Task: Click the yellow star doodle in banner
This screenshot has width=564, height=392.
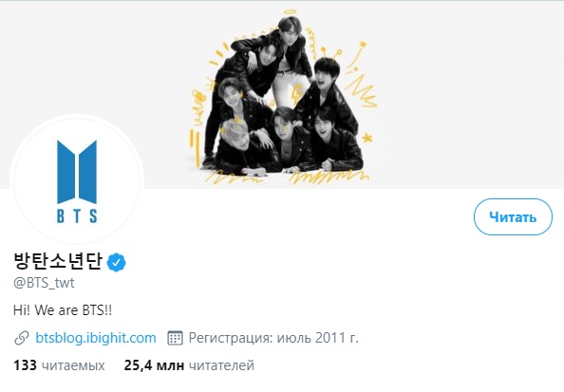Action: click(367, 138)
